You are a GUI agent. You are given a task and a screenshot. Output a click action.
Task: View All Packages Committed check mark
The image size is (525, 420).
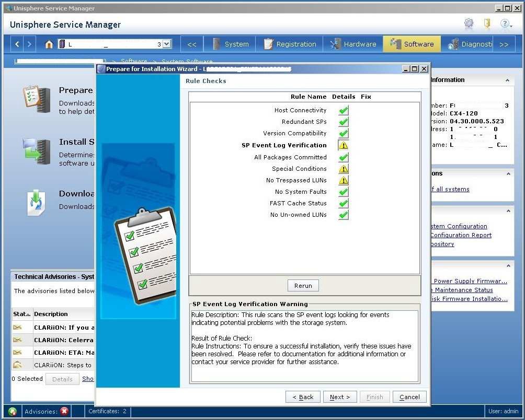point(343,157)
